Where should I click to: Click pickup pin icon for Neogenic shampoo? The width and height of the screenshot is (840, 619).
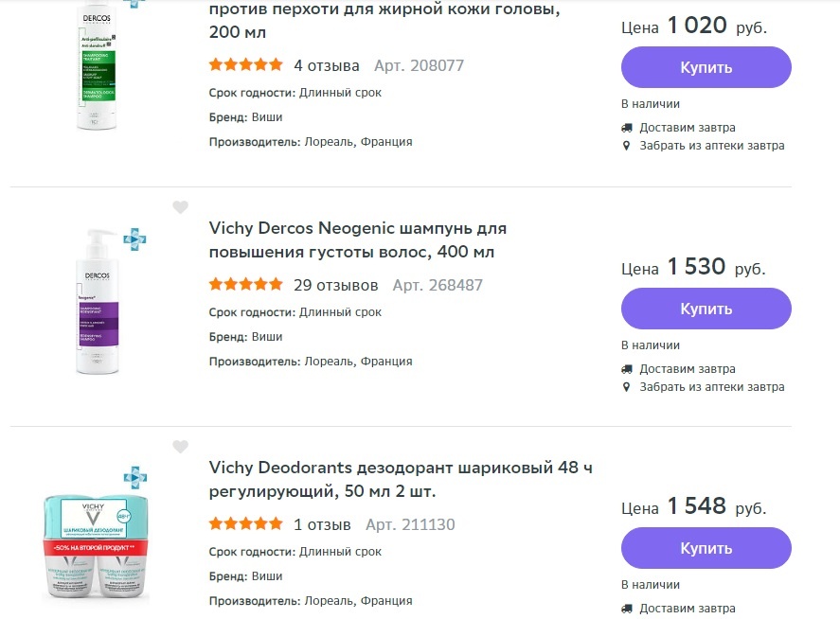[x=626, y=387]
